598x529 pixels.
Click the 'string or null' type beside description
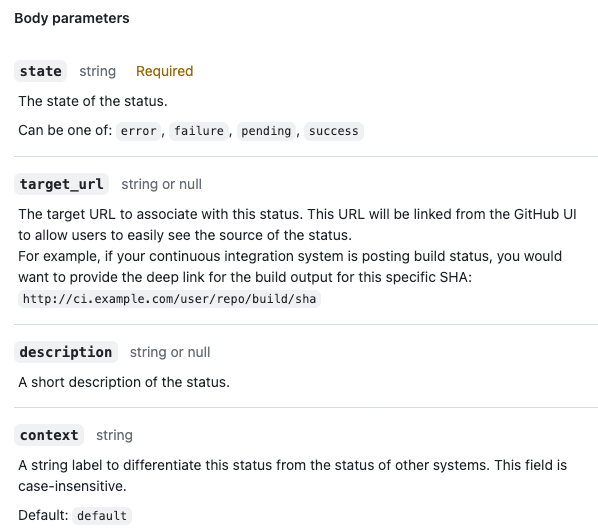click(x=170, y=352)
